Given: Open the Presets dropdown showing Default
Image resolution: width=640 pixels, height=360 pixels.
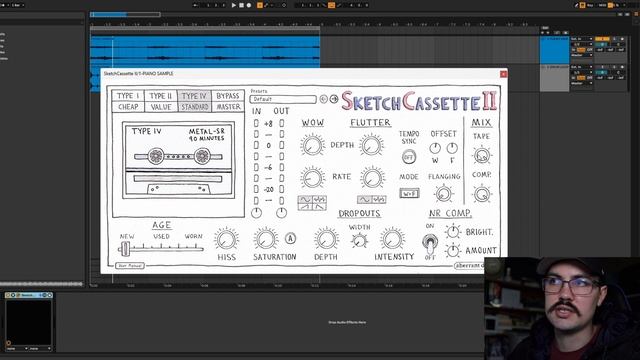Looking at the screenshot, I should pyautogui.click(x=283, y=99).
